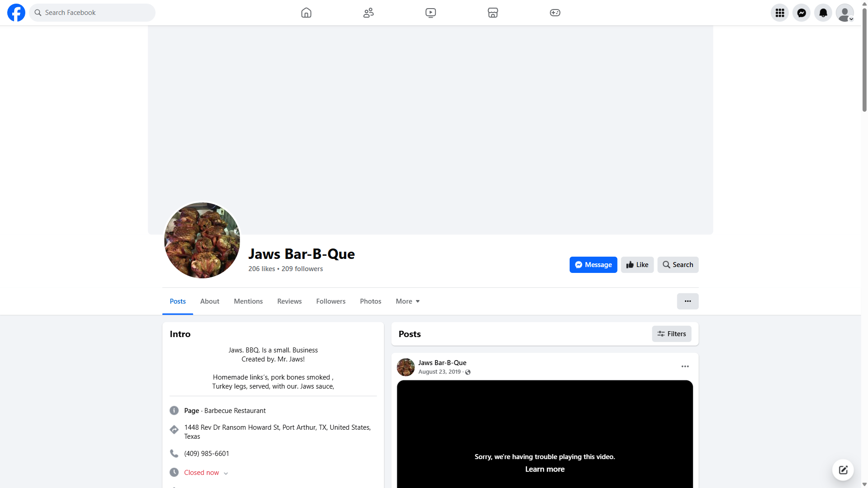Open the post Filters button
This screenshot has width=868, height=488.
tap(671, 334)
